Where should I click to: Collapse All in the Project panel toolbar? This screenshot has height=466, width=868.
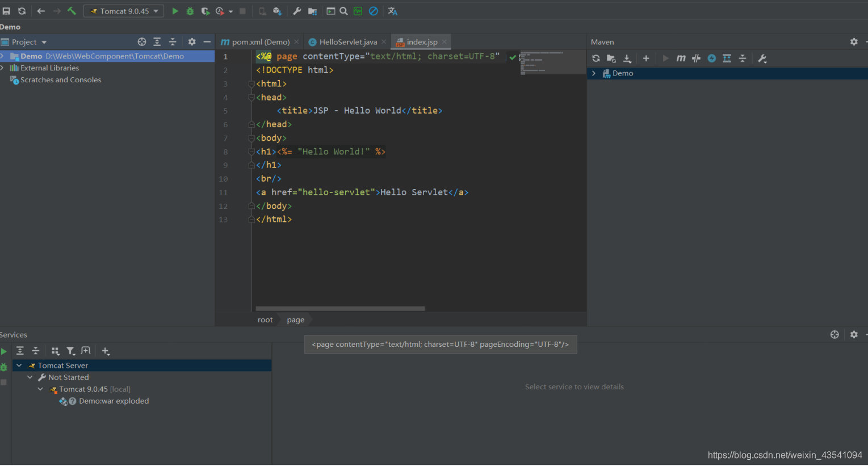[173, 42]
